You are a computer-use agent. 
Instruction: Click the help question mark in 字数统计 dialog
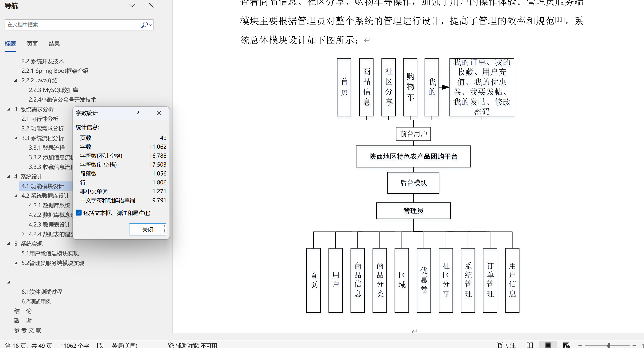point(138,113)
